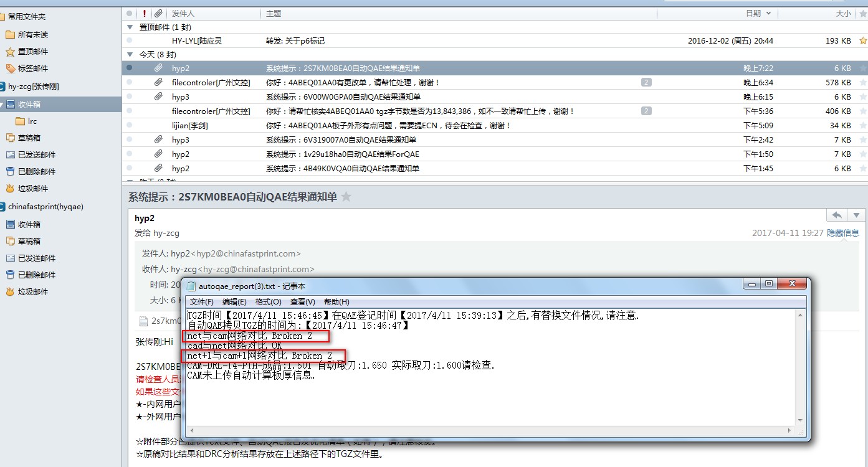The image size is (868, 467).
Task: Click the 隐藏信息 link
Action: pos(842,233)
